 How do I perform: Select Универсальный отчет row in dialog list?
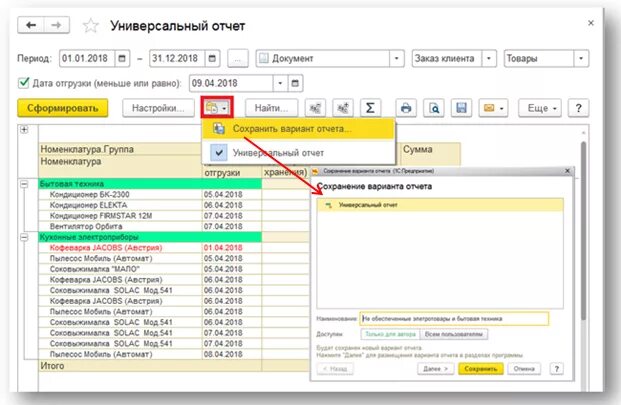pyautogui.click(x=440, y=205)
